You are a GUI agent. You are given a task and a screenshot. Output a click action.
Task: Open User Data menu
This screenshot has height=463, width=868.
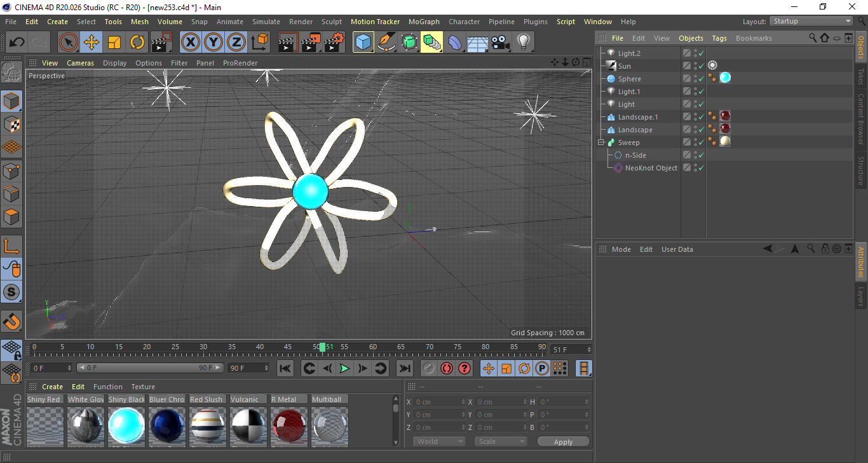[677, 249]
